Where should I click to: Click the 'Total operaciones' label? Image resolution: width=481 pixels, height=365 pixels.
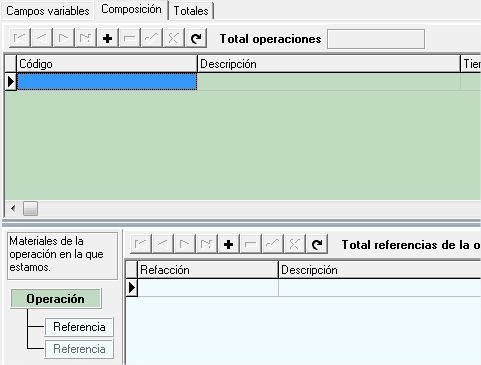(x=270, y=39)
